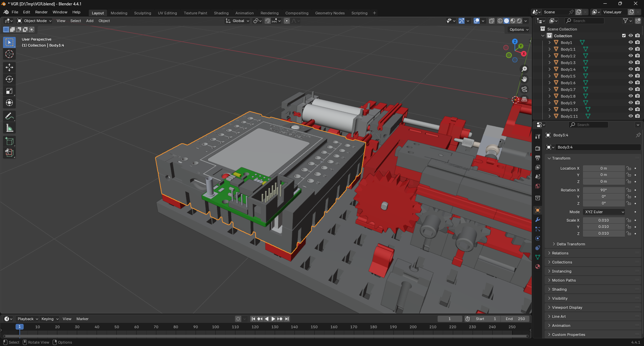Click the viewport Options button
The height and width of the screenshot is (346, 644).
(x=518, y=30)
